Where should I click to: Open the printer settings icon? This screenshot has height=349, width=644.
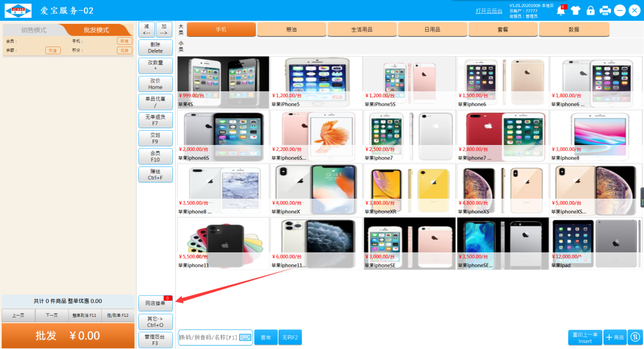coord(605,11)
